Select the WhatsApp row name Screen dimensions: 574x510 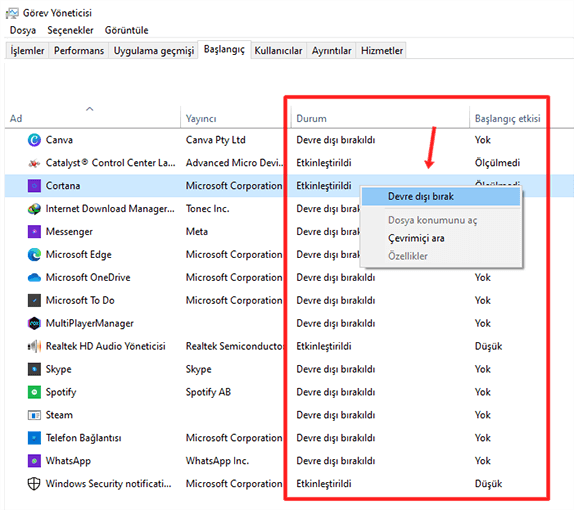click(x=68, y=461)
